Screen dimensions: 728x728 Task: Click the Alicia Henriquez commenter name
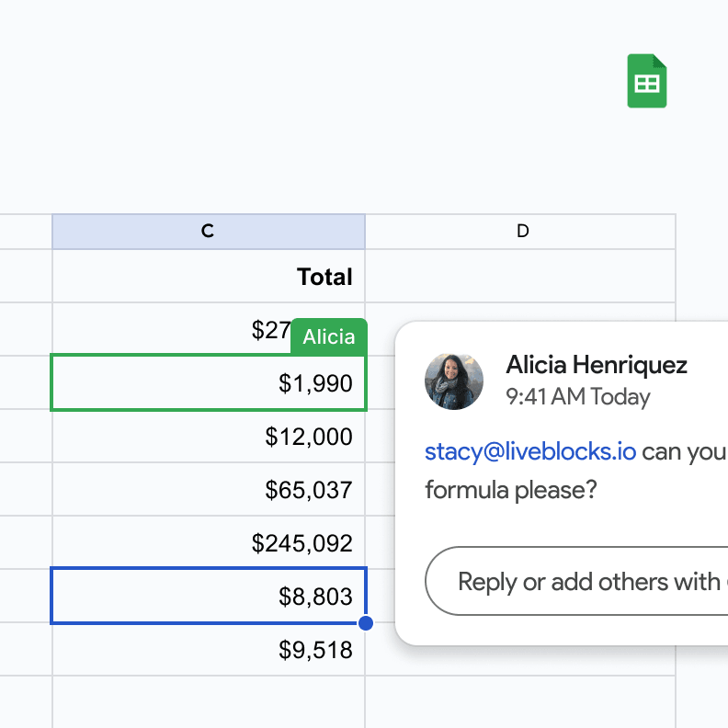coord(597,365)
